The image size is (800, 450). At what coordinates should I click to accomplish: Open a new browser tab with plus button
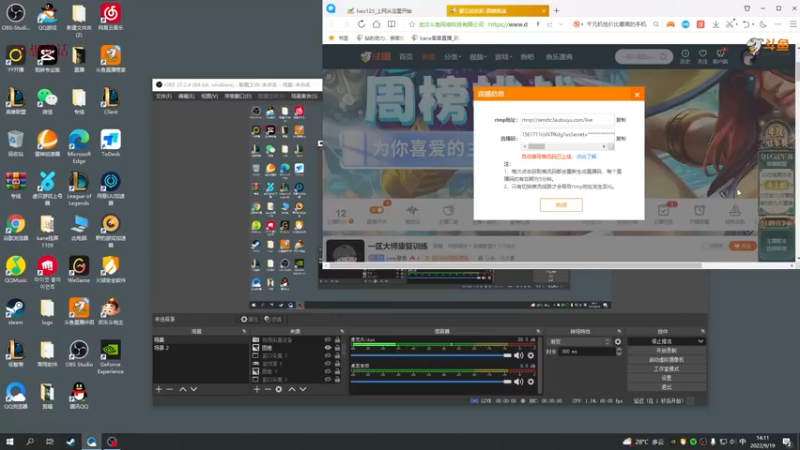(557, 10)
